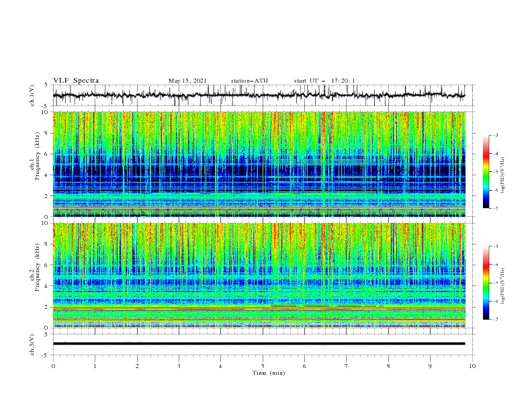The image size is (532, 411).
Task: Click the ch.1 color bar log(PSD) label
Action: pyautogui.click(x=503, y=175)
